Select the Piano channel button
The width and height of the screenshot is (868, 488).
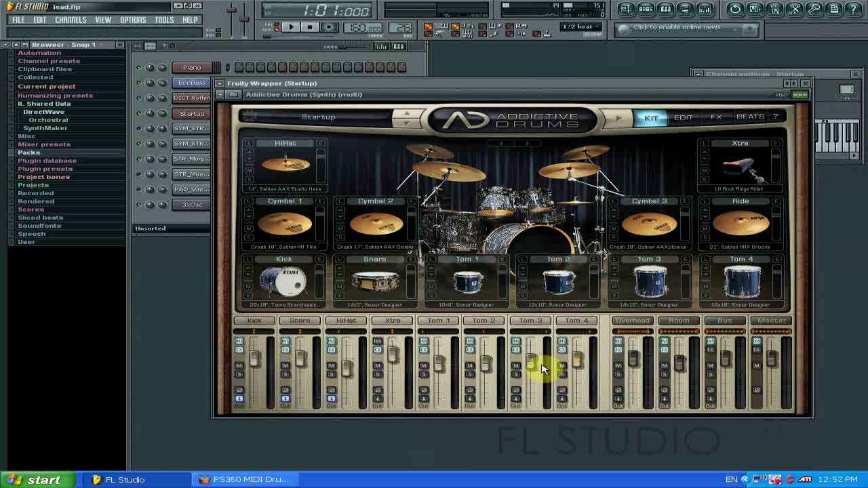[x=192, y=68]
